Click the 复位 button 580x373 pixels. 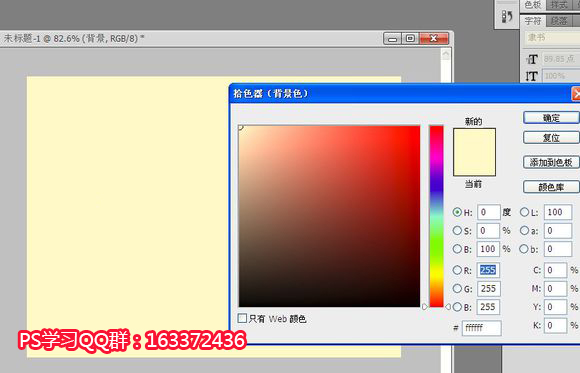coord(551,138)
